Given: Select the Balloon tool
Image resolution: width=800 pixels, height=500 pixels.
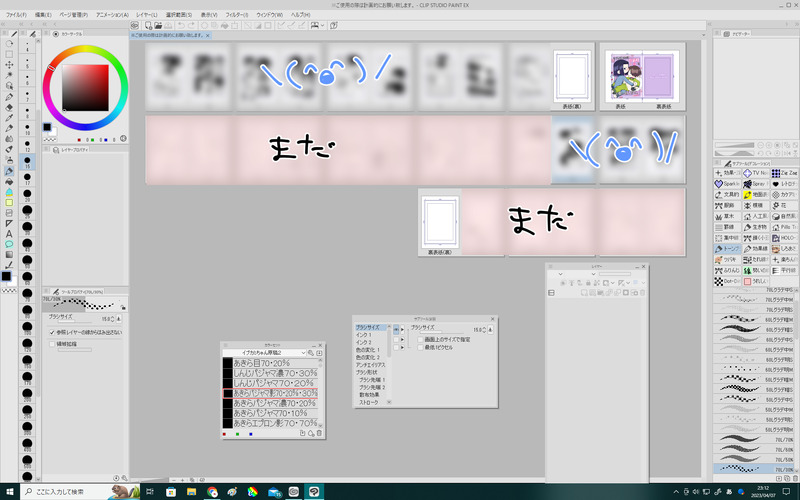Looking at the screenshot, I should 9,244.
